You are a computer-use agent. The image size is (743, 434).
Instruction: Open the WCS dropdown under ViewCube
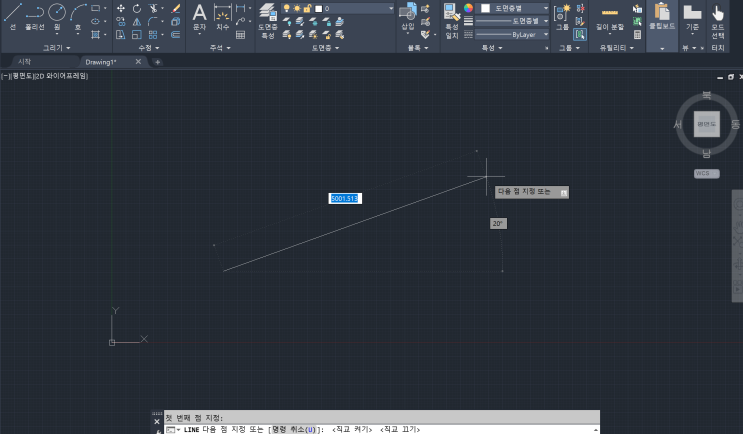[x=707, y=173]
